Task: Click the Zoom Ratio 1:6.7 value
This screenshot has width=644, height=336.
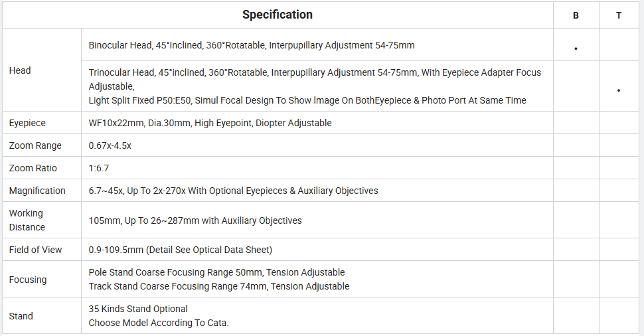Action: pyautogui.click(x=98, y=168)
